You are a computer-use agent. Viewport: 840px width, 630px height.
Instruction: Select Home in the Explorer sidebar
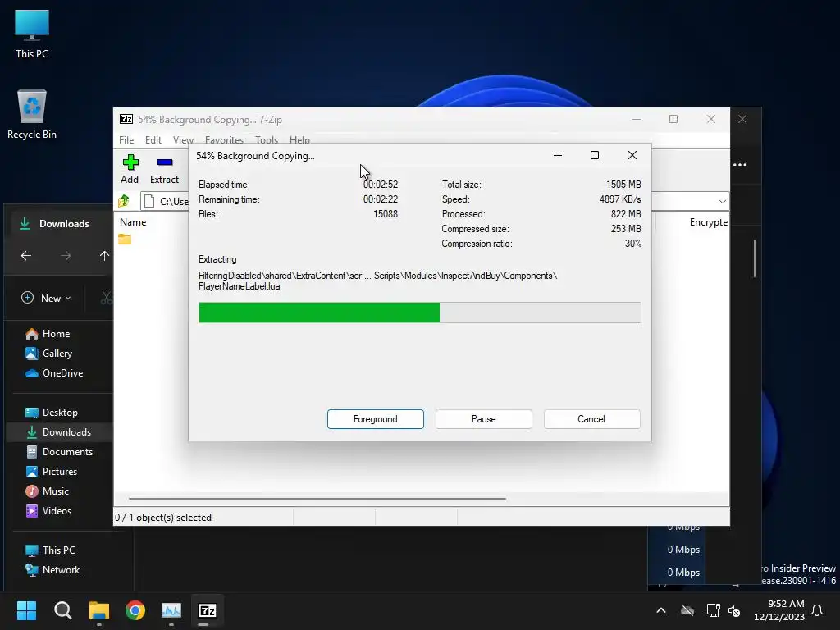pyautogui.click(x=56, y=334)
